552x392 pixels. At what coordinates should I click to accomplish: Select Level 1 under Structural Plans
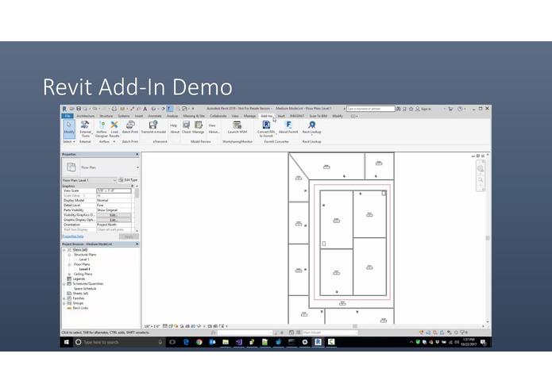pos(84,259)
